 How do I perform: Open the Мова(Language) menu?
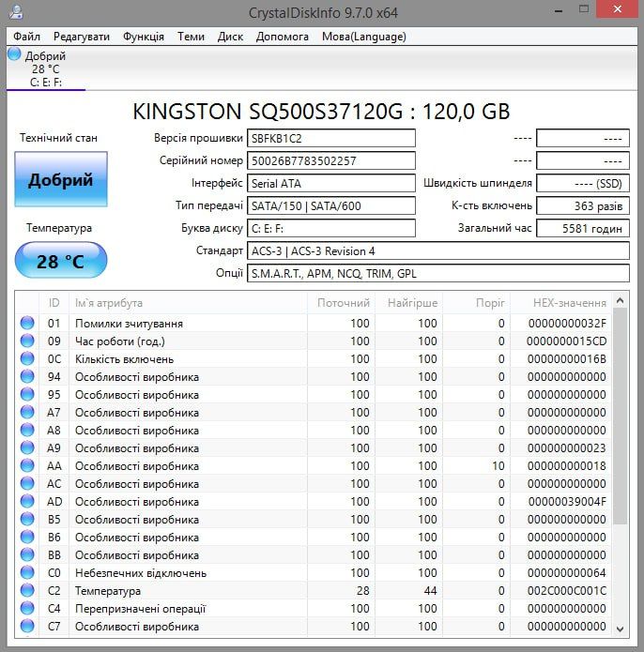(x=364, y=37)
